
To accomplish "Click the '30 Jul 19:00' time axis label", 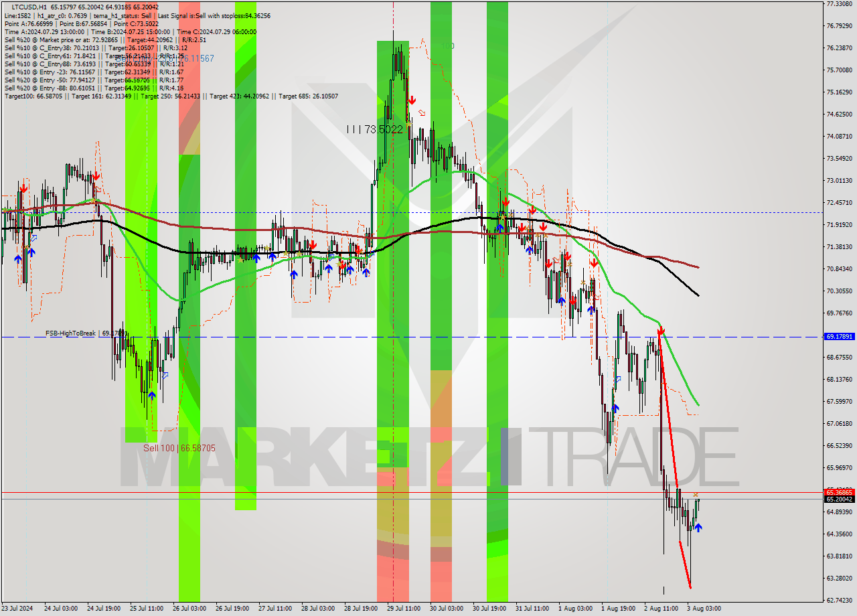I will coord(489,609).
